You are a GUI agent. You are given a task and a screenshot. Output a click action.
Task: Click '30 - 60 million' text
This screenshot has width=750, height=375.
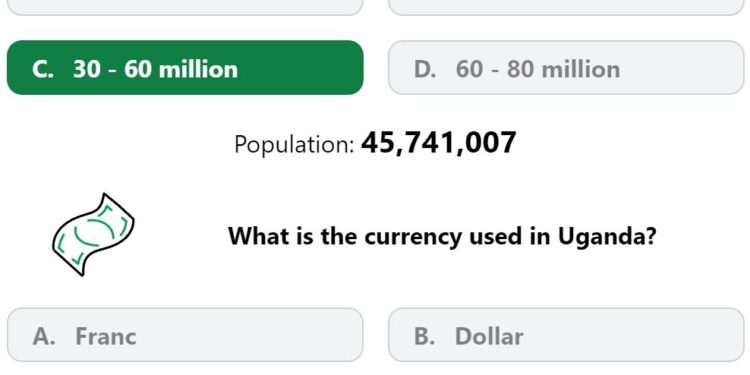(x=155, y=69)
